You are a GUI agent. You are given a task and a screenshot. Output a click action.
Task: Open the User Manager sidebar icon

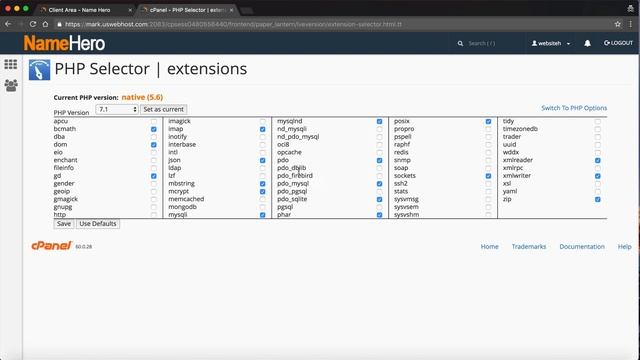click(11, 85)
